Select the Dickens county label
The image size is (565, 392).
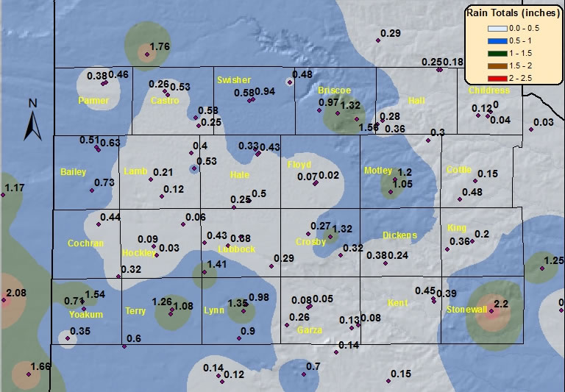399,235
